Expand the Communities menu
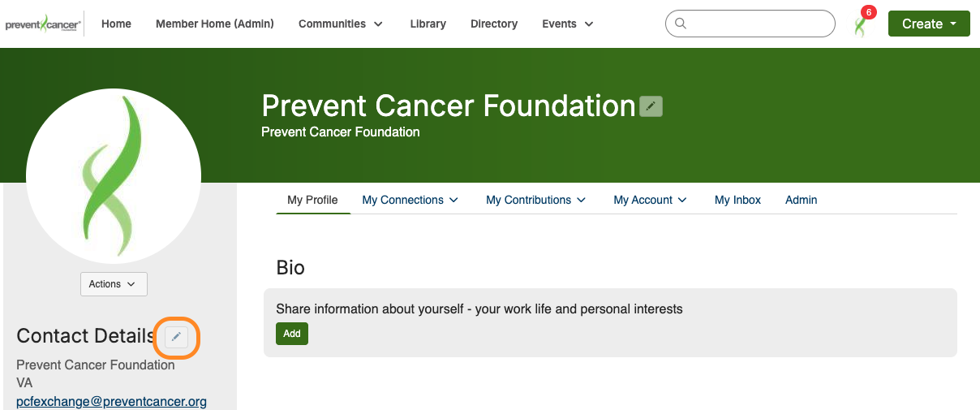980x410 pixels. click(341, 24)
